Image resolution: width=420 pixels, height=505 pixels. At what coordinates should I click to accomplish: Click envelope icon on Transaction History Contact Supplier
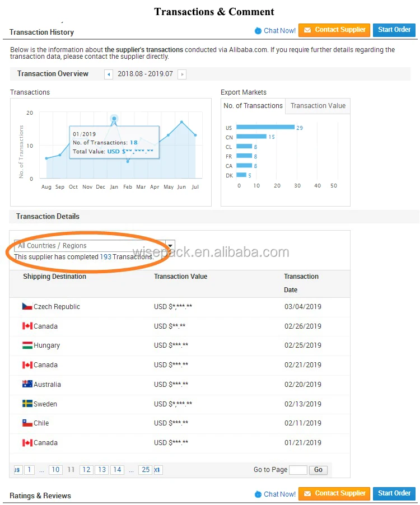[307, 30]
